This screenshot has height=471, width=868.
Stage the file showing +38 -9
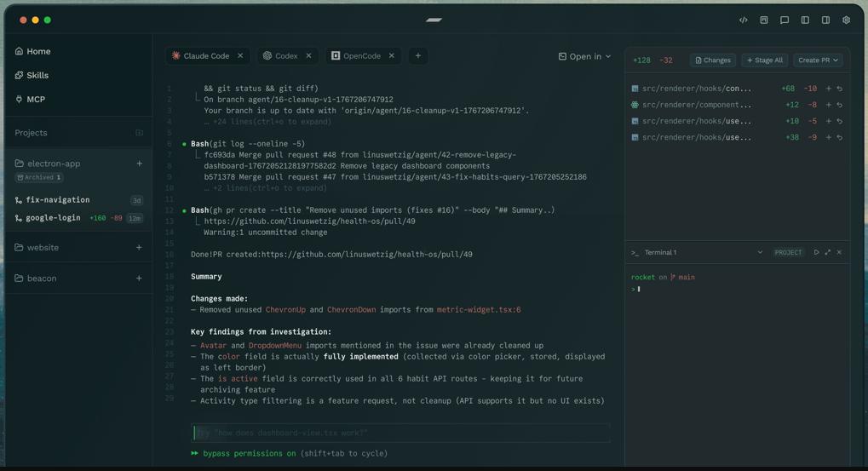click(828, 137)
